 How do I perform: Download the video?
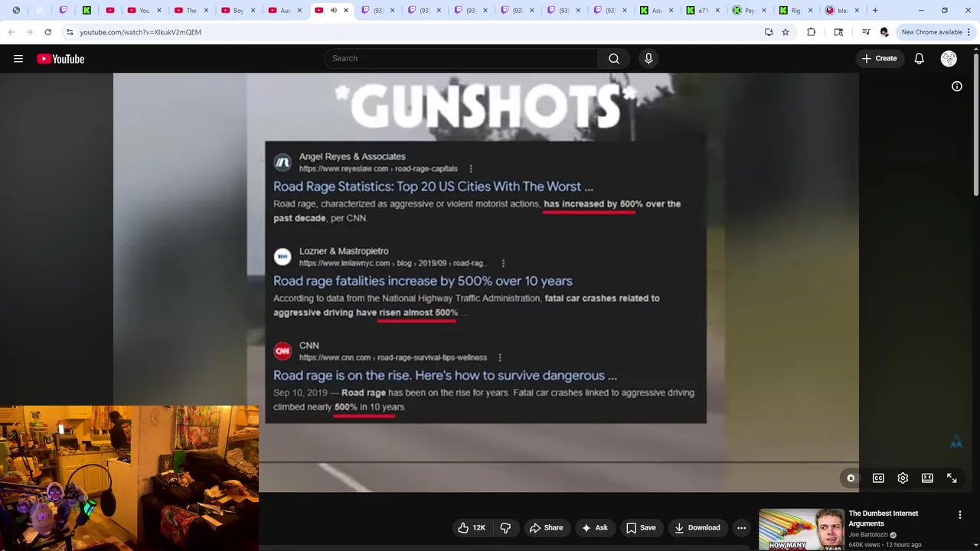tap(697, 527)
